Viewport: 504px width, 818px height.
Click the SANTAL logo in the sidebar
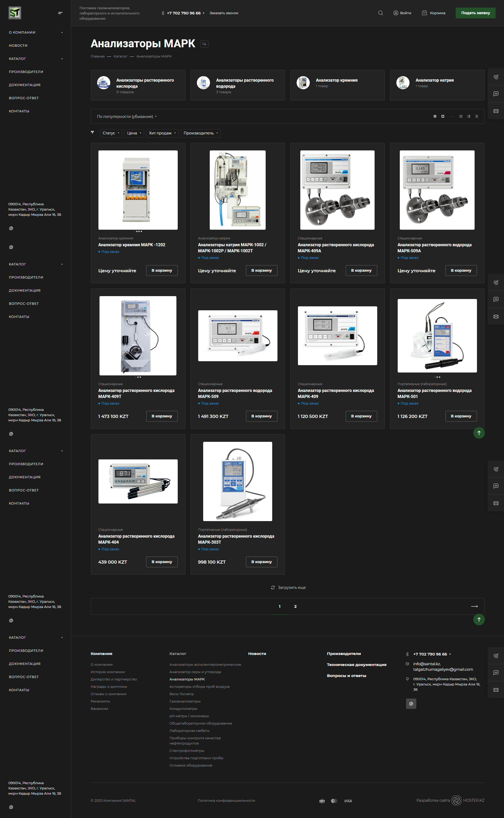[15, 13]
